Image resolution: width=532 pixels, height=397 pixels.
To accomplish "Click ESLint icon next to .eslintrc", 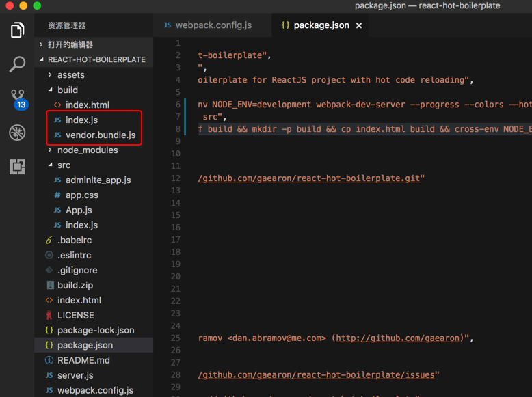I will point(49,255).
